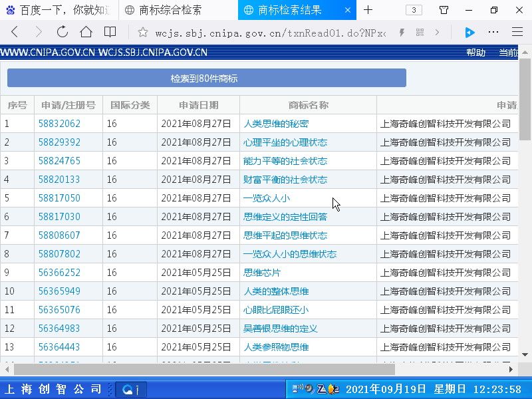532x399 pixels.
Task: Reload the page with refresh icon
Action: (62, 32)
